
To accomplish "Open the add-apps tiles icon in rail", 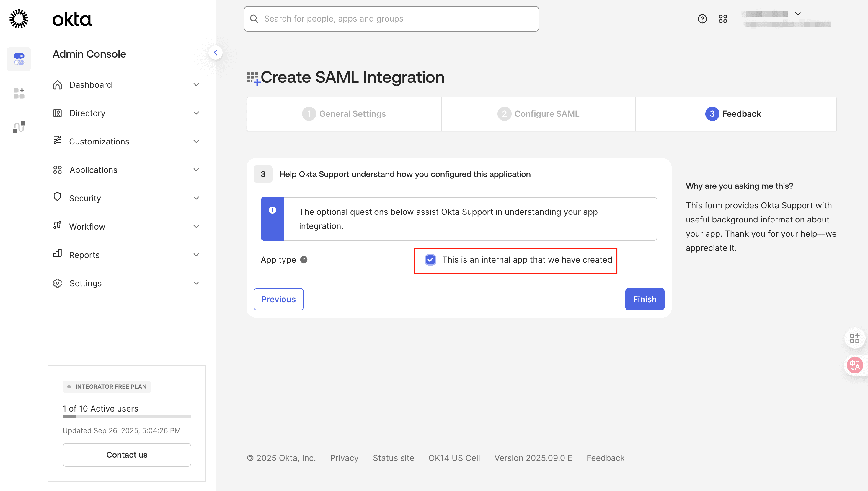I will (19, 93).
